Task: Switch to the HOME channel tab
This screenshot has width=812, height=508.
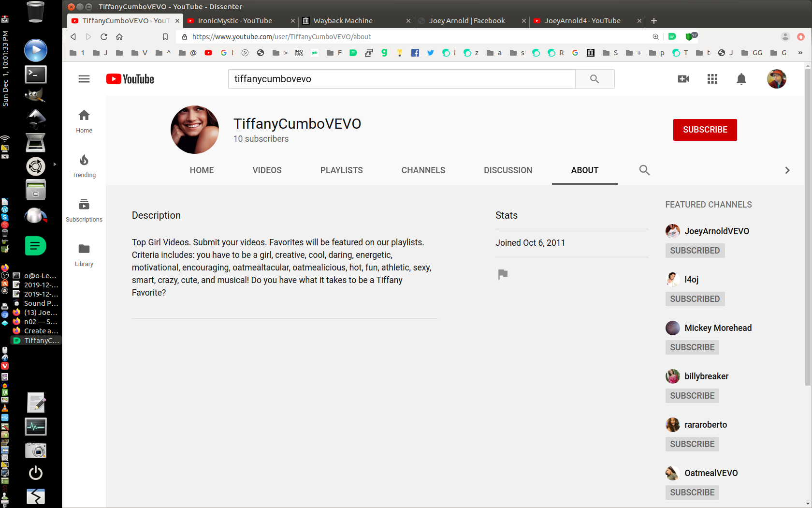Action: coord(202,170)
